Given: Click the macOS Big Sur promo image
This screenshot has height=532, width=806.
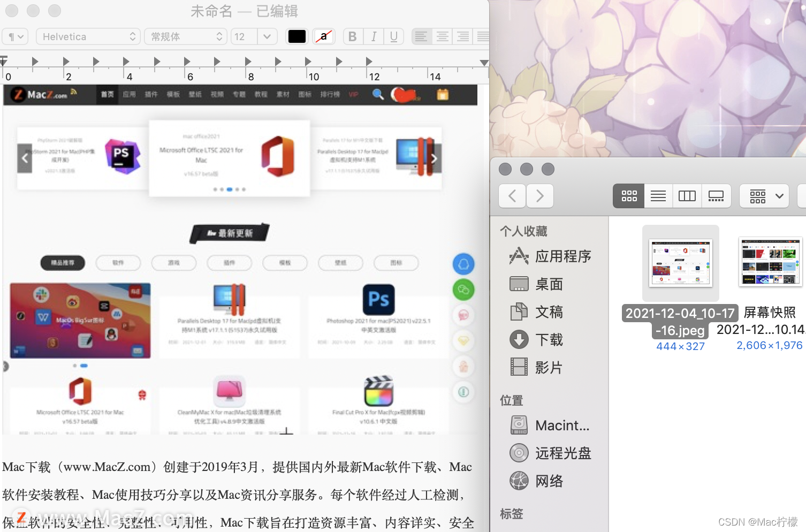Looking at the screenshot, I should pyautogui.click(x=80, y=321).
